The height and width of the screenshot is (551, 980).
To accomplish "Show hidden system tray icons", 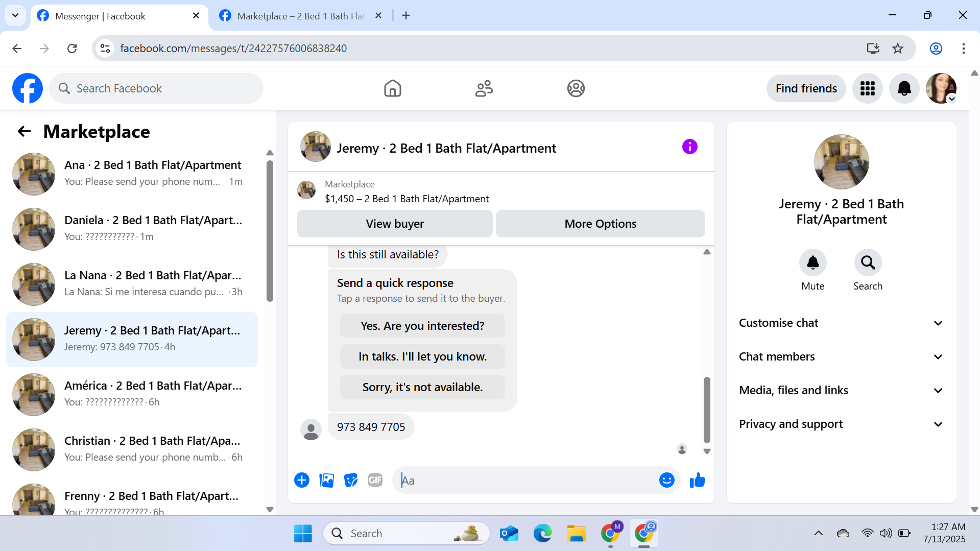I will point(818,533).
